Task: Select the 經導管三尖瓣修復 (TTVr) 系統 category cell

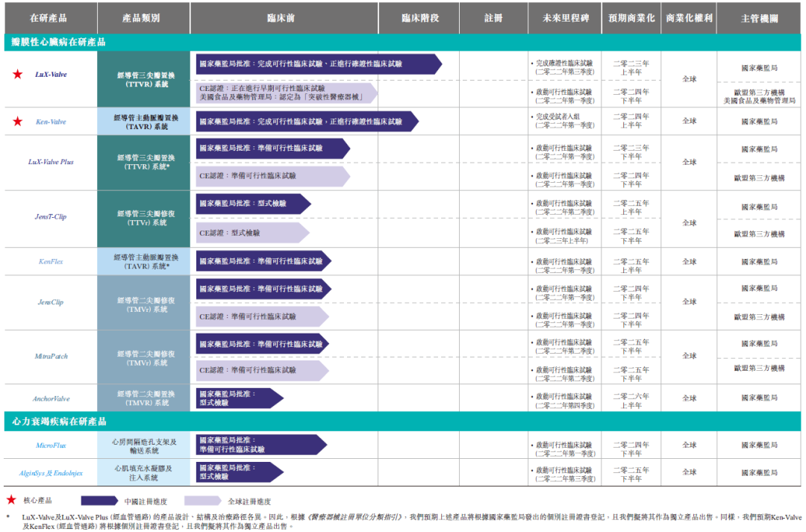Action: click(143, 218)
